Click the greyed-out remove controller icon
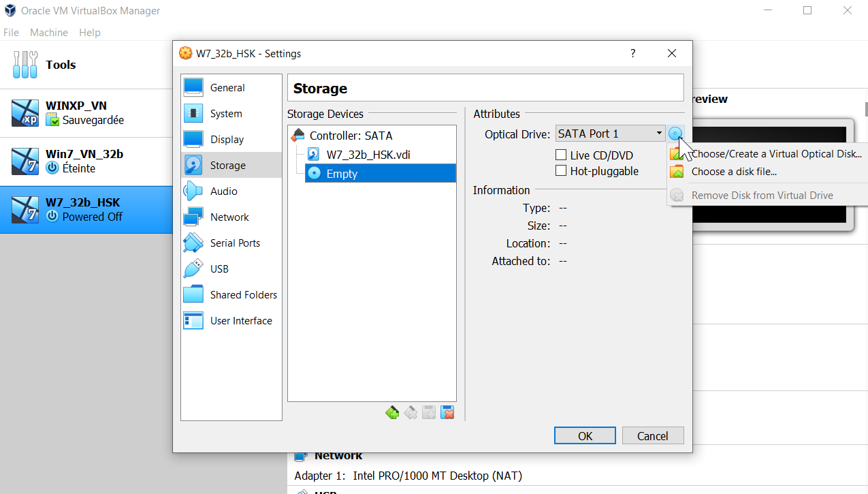The height and width of the screenshot is (494, 868). point(411,412)
